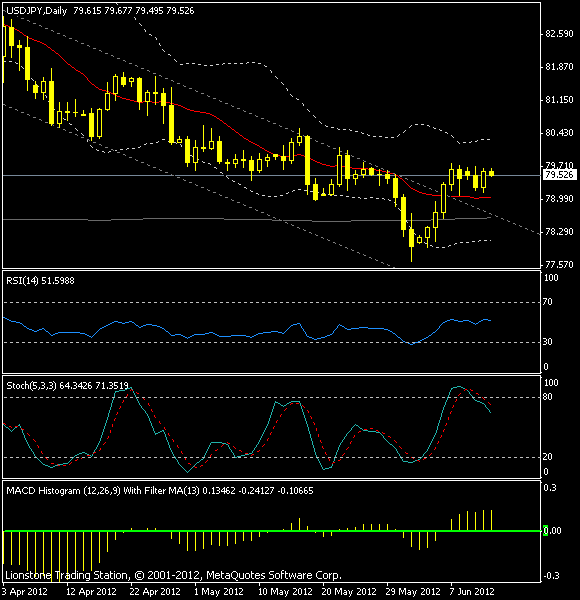Viewport: 580px width, 600px height.
Task: Click the RSI 70 level label
Action: tap(547, 302)
